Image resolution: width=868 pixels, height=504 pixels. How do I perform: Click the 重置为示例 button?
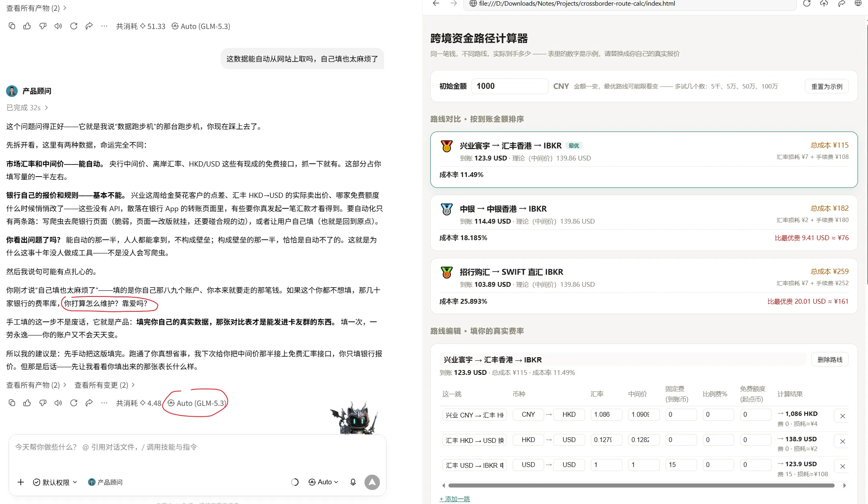pyautogui.click(x=827, y=86)
